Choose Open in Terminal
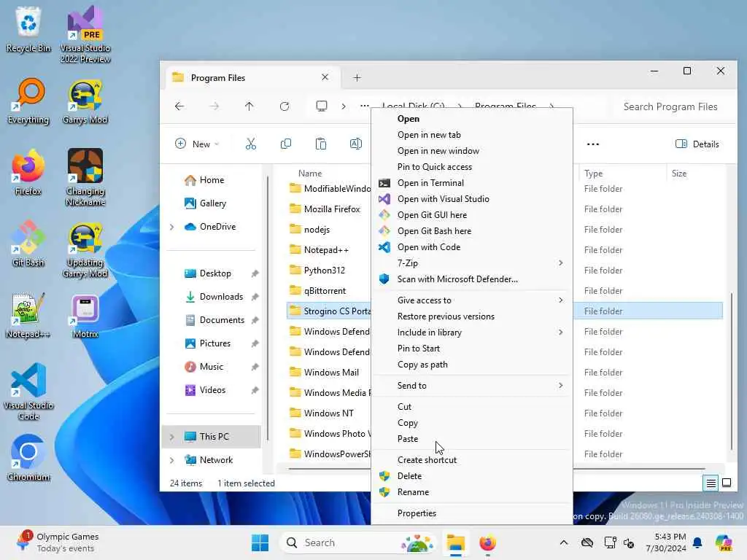Image resolution: width=747 pixels, height=560 pixels. tap(472, 183)
